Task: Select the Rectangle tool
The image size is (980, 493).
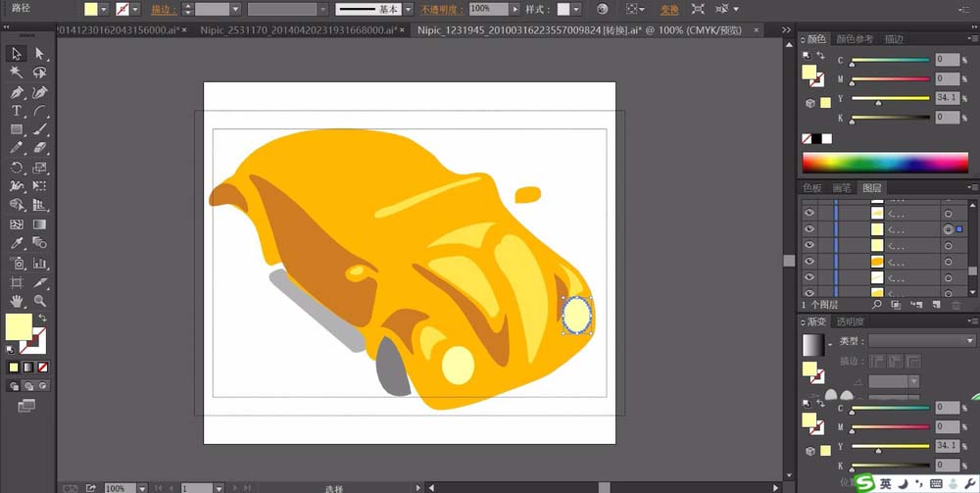Action: pyautogui.click(x=17, y=129)
